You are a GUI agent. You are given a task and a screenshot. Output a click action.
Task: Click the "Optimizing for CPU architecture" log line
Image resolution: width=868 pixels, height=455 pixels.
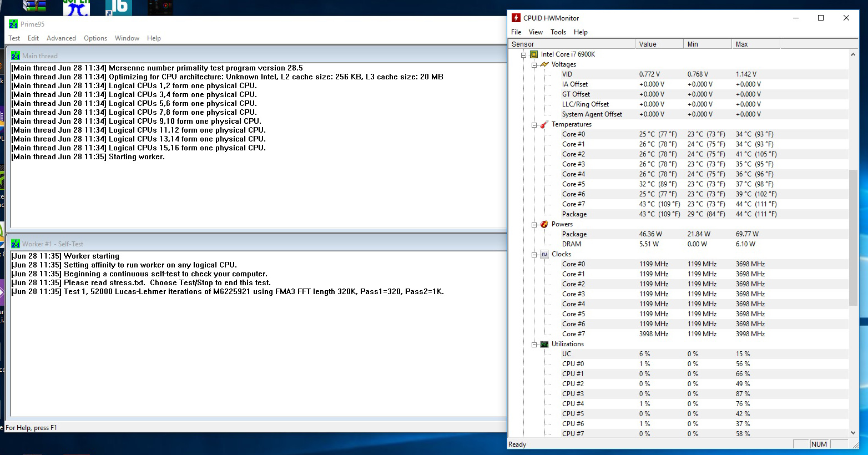227,77
